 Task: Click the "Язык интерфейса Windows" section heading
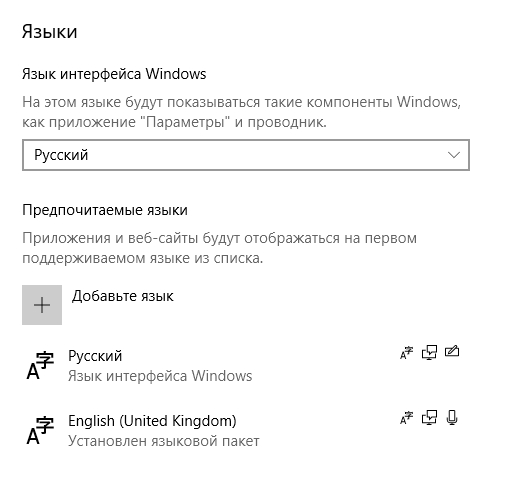point(114,74)
